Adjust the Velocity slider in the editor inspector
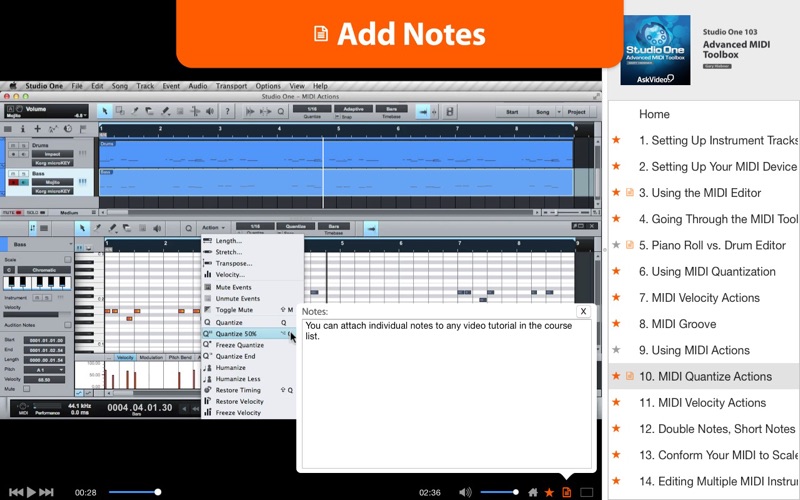 [x=38, y=314]
